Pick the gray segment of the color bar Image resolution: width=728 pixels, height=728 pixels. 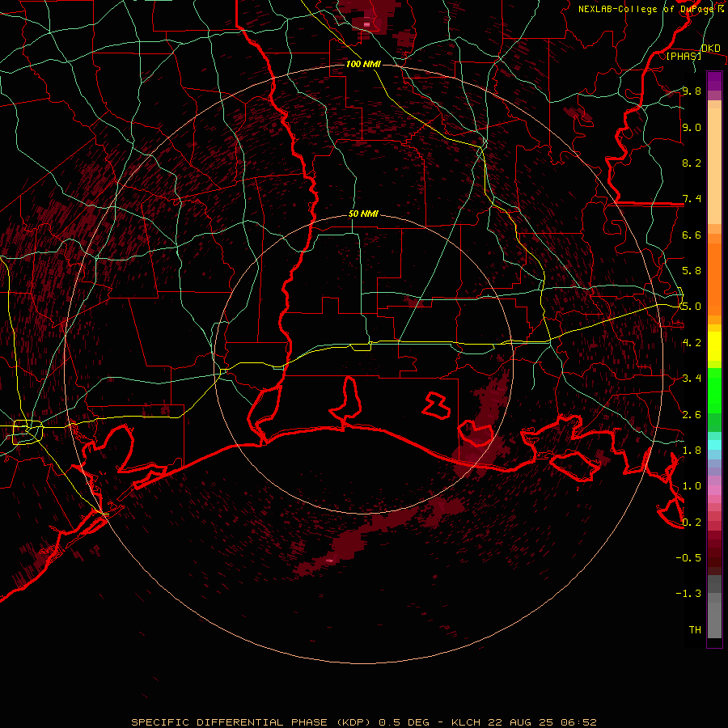click(714, 607)
